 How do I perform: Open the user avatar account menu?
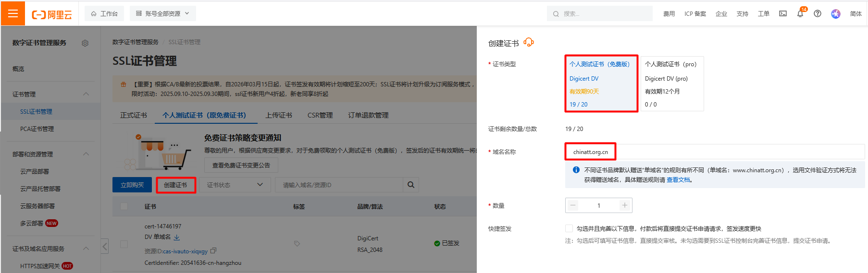[x=836, y=13]
